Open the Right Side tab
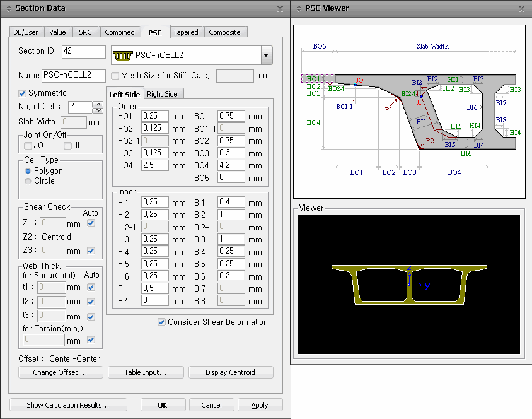This screenshot has height=419, width=532. pos(162,94)
